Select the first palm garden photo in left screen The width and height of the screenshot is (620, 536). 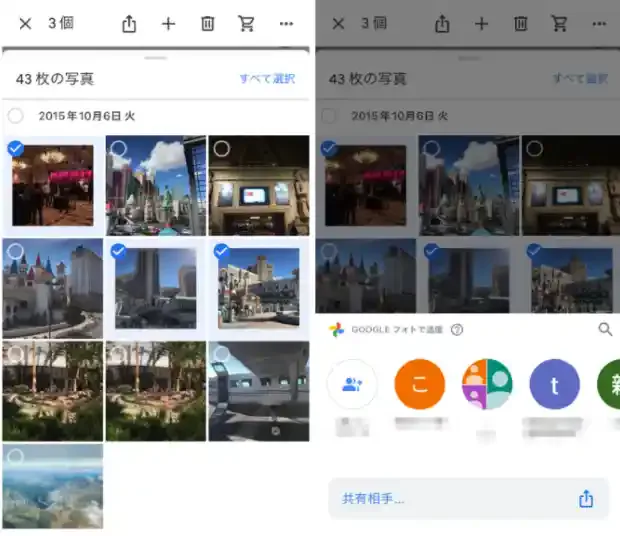(16, 354)
